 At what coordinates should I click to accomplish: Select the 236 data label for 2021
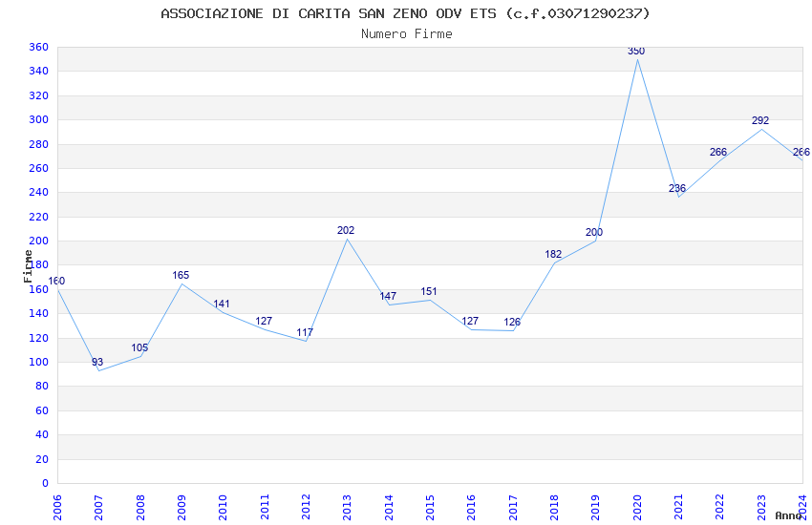click(x=677, y=188)
